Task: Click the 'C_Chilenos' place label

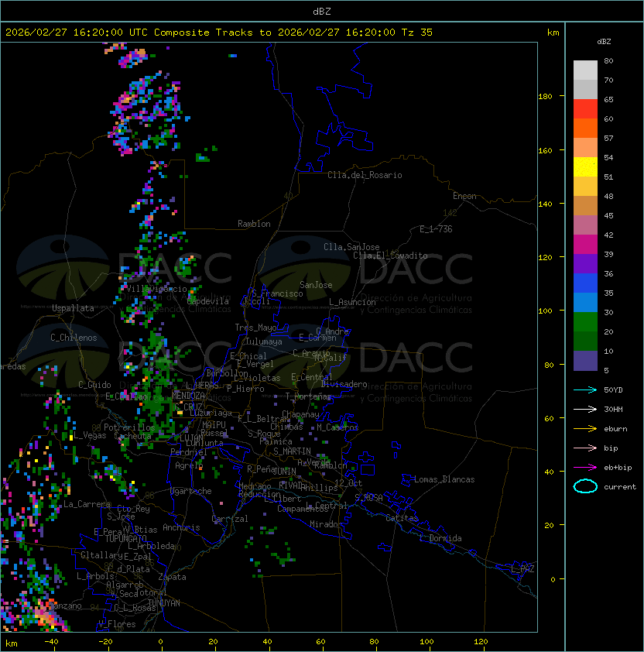Action: (x=74, y=338)
